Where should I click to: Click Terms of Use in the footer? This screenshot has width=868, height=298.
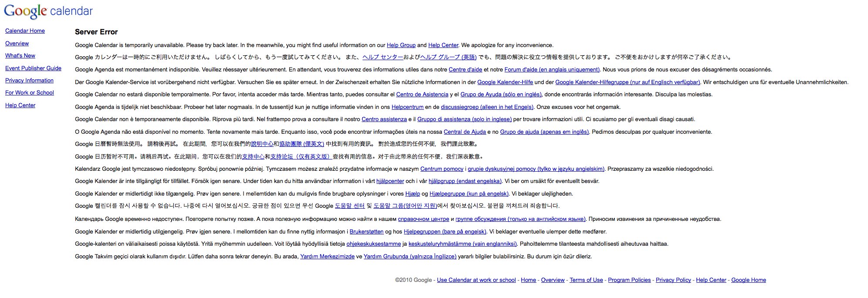586,280
